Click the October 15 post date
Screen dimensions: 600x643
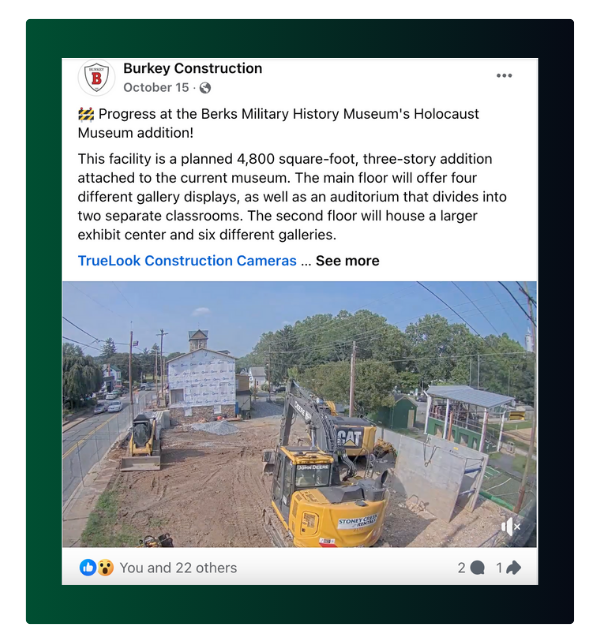pyautogui.click(x=156, y=87)
